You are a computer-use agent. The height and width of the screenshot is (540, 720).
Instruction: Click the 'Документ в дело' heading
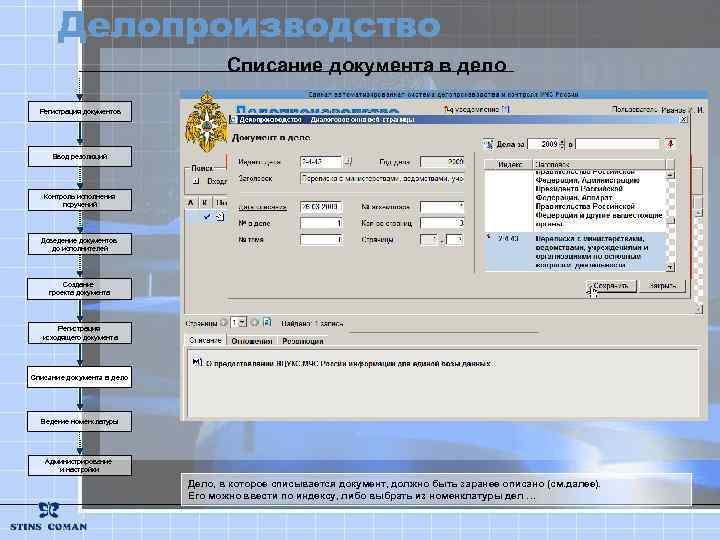click(x=271, y=138)
